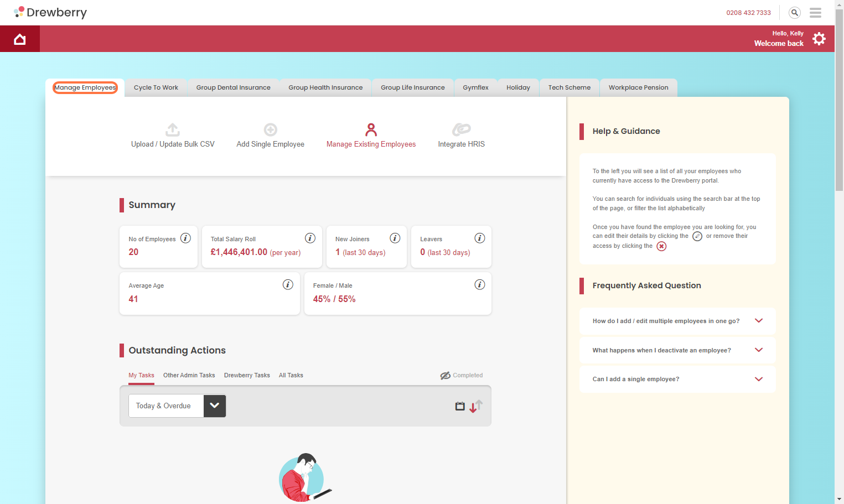Click scrollbar down arrow
Viewport: 844px width, 504px height.
tap(840, 500)
